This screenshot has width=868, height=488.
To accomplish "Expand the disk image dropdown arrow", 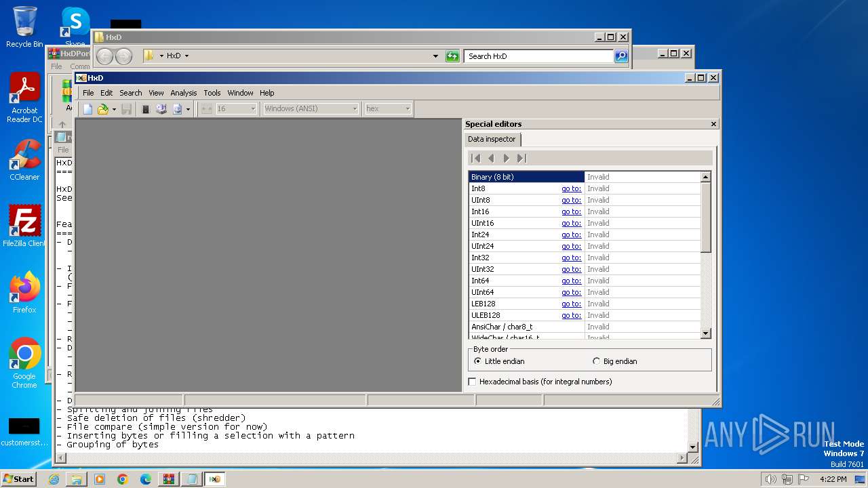I will pos(189,109).
